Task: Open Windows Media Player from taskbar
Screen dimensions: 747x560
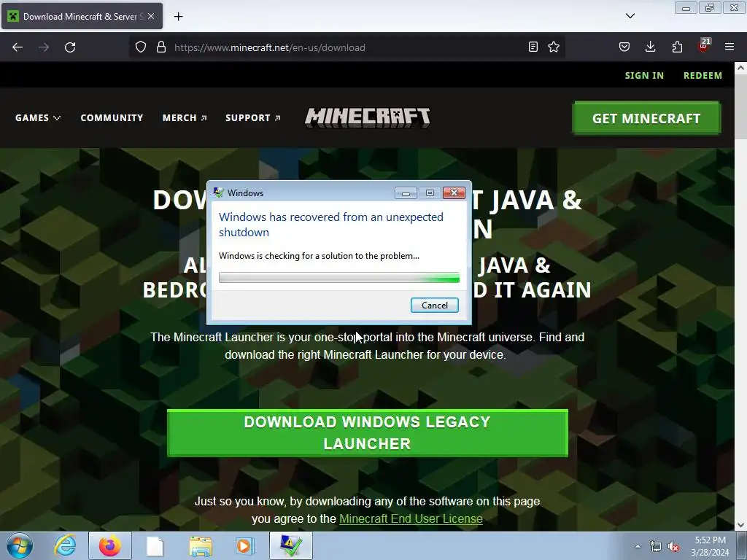Action: [245, 545]
